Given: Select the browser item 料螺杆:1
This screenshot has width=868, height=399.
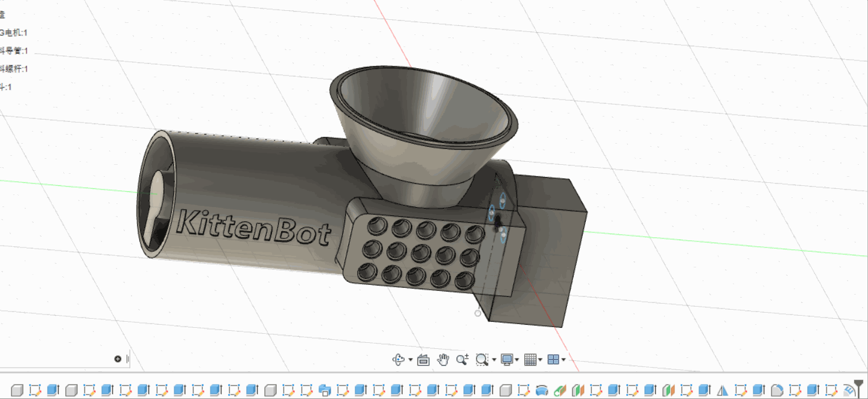Looking at the screenshot, I should click(x=14, y=69).
